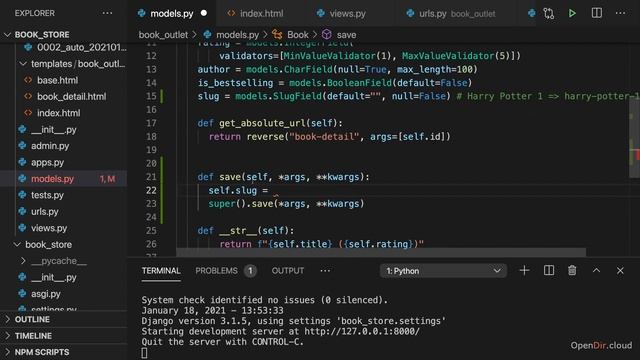Click the problems count badge '1'
Screen dimensions: 640x360
point(250,271)
